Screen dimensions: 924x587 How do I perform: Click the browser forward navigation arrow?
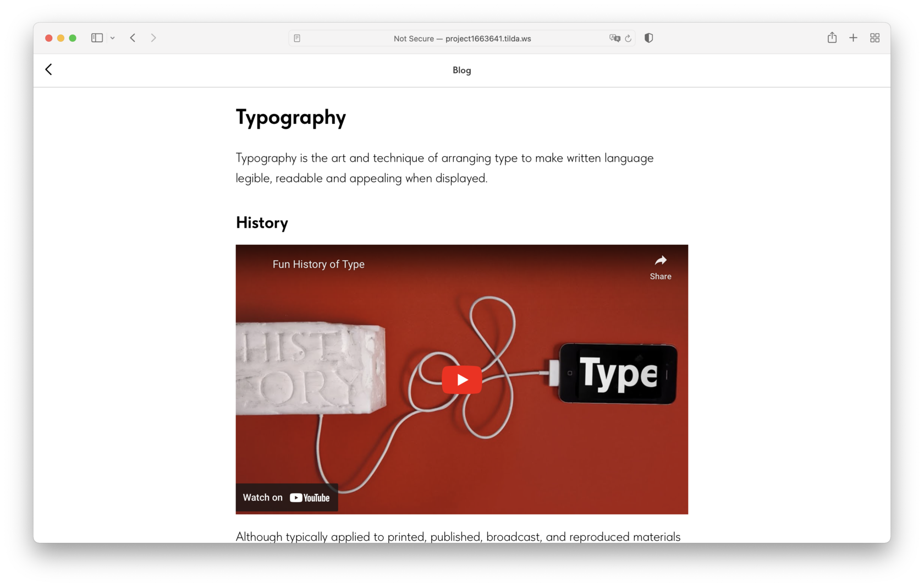[x=153, y=38]
